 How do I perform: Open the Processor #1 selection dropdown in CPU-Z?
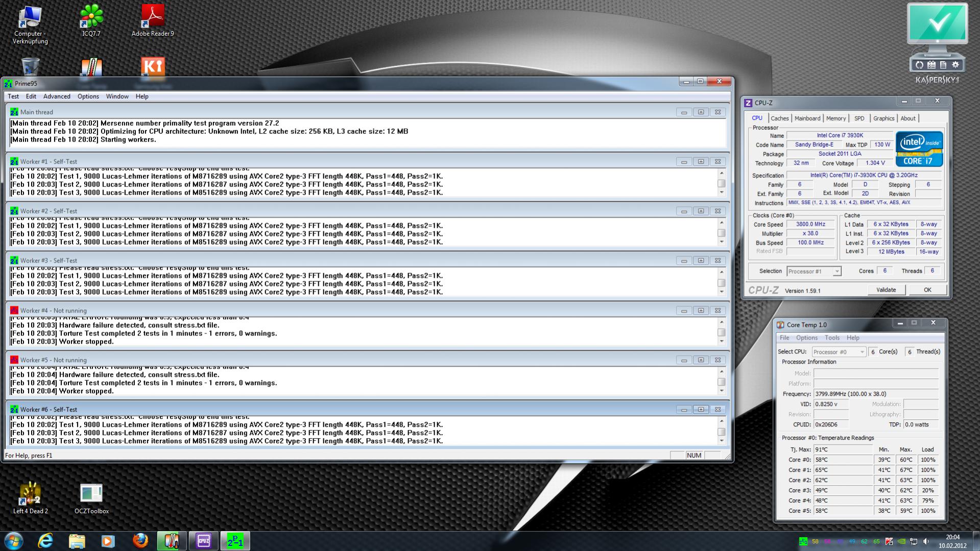pyautogui.click(x=814, y=271)
